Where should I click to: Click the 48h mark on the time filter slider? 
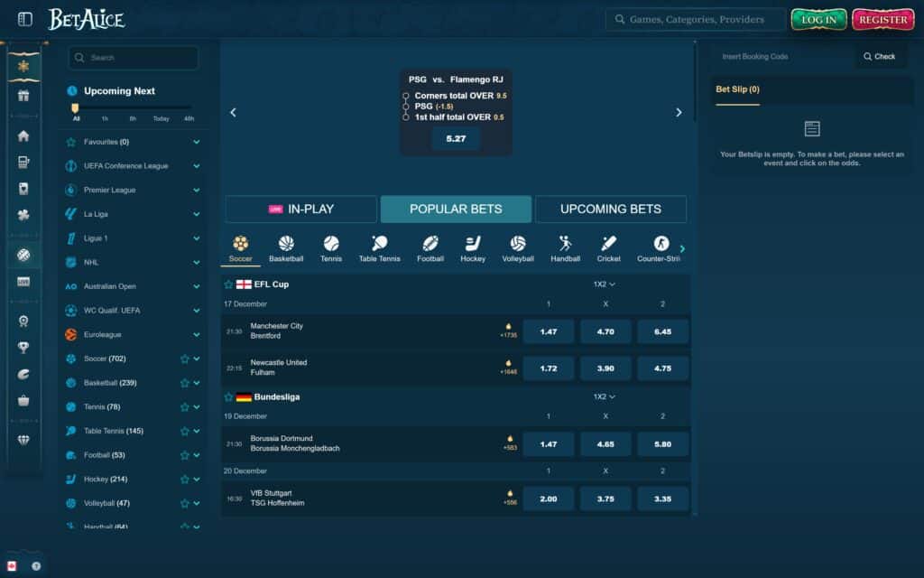(190, 116)
